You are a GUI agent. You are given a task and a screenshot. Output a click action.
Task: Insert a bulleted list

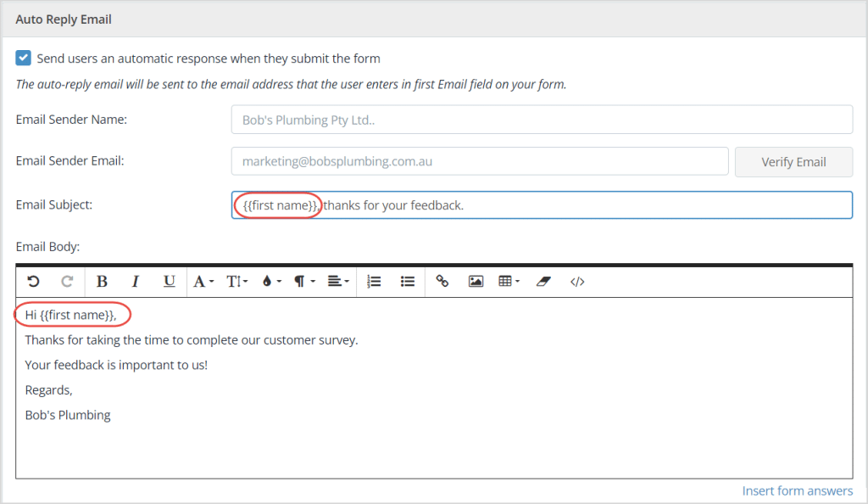click(x=408, y=281)
